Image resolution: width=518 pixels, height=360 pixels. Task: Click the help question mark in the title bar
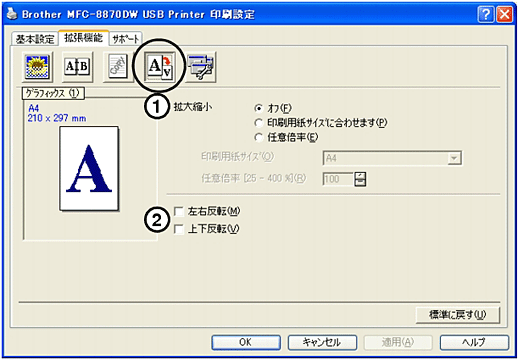[486, 15]
